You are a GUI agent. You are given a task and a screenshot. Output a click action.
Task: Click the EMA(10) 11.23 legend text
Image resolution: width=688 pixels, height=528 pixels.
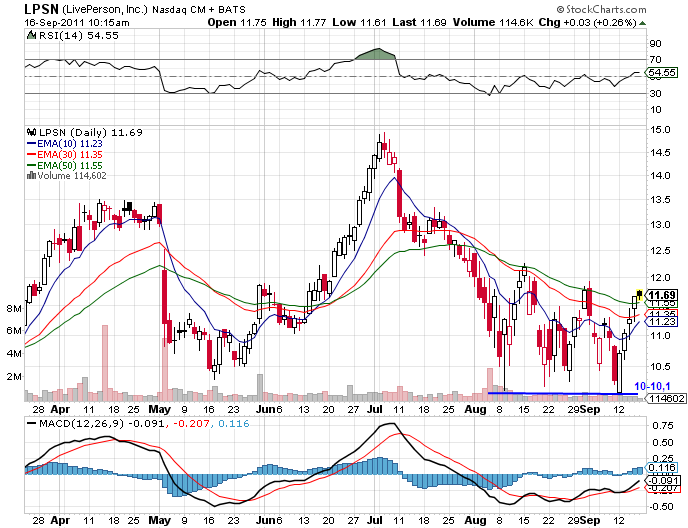[x=70, y=144]
